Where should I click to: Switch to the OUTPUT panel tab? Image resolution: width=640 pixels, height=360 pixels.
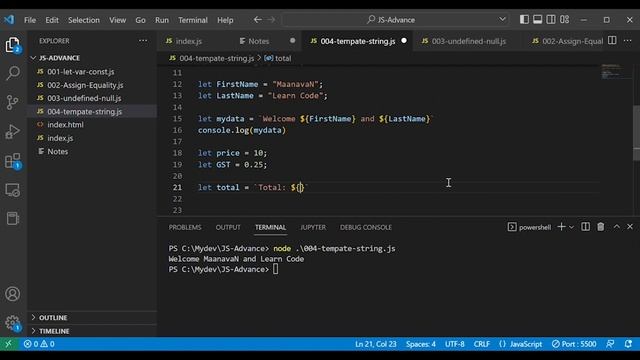click(228, 227)
